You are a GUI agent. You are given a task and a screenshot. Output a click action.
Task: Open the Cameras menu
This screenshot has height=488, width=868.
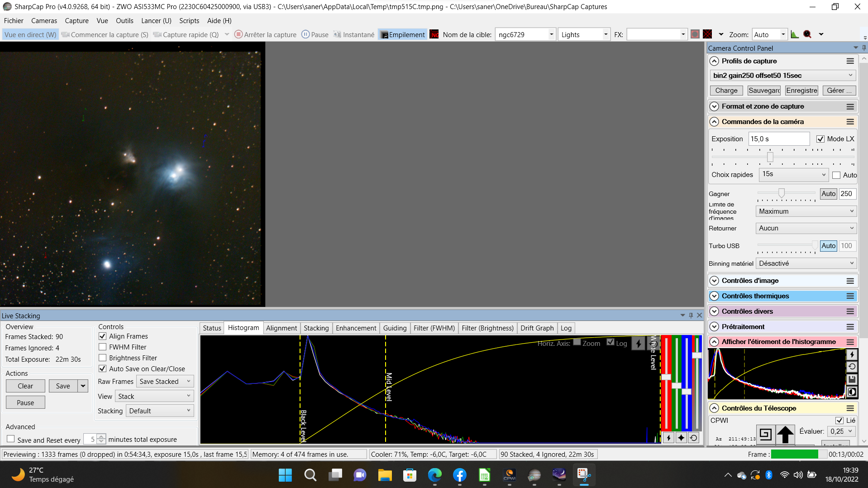point(44,21)
